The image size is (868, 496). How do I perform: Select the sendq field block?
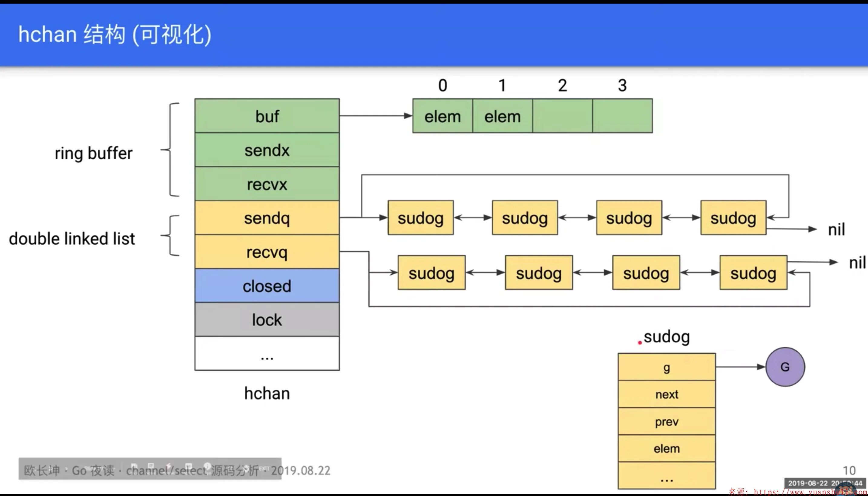(267, 218)
